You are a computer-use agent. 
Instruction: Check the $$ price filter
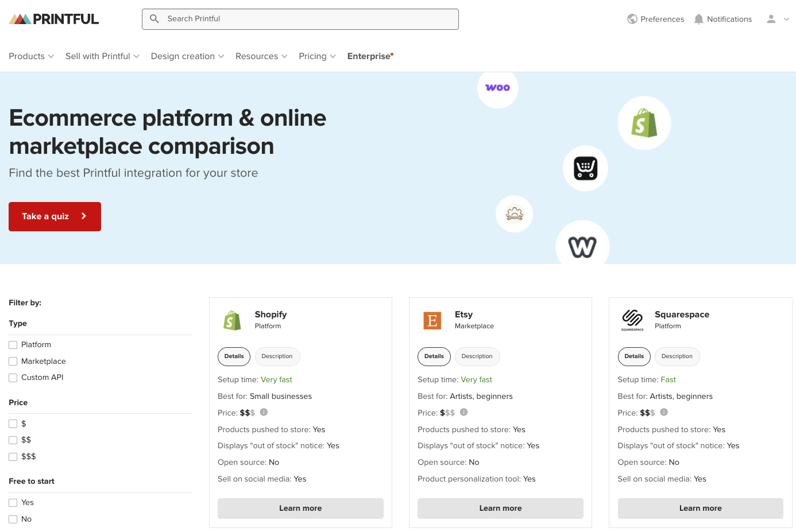(13, 440)
